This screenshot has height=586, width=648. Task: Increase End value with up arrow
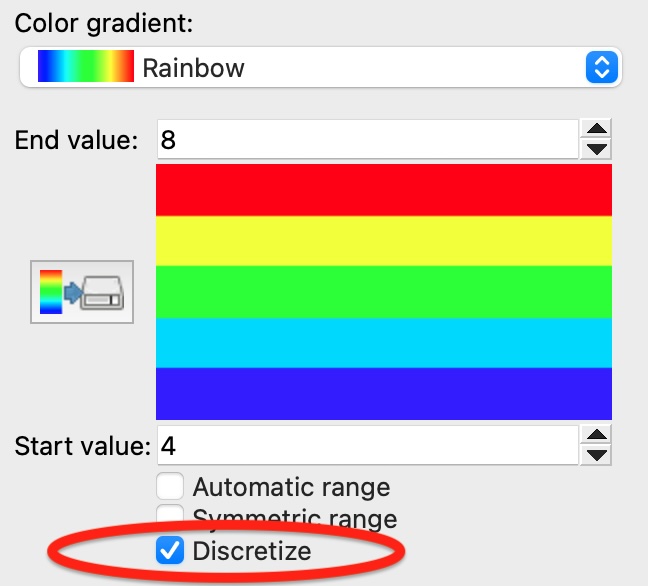(x=597, y=129)
